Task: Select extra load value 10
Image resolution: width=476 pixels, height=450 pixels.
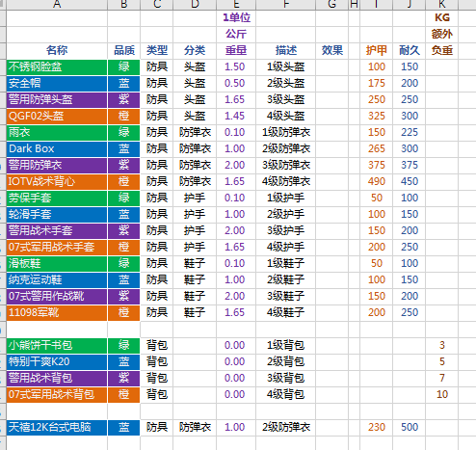Action: tap(442, 395)
